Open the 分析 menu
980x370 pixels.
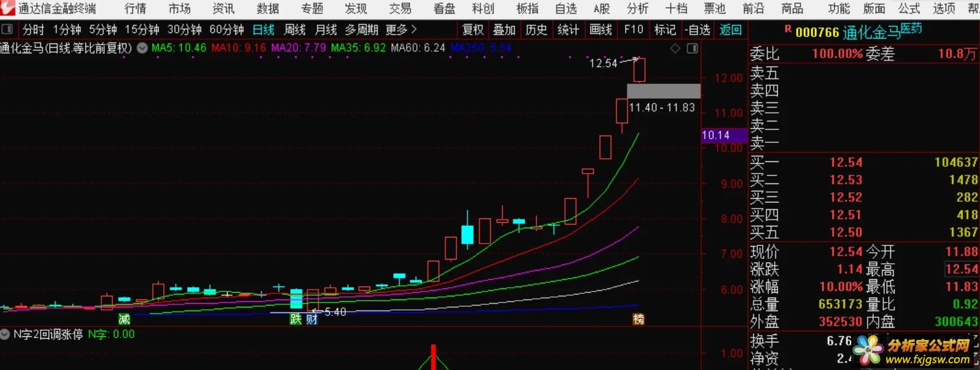[x=638, y=9]
